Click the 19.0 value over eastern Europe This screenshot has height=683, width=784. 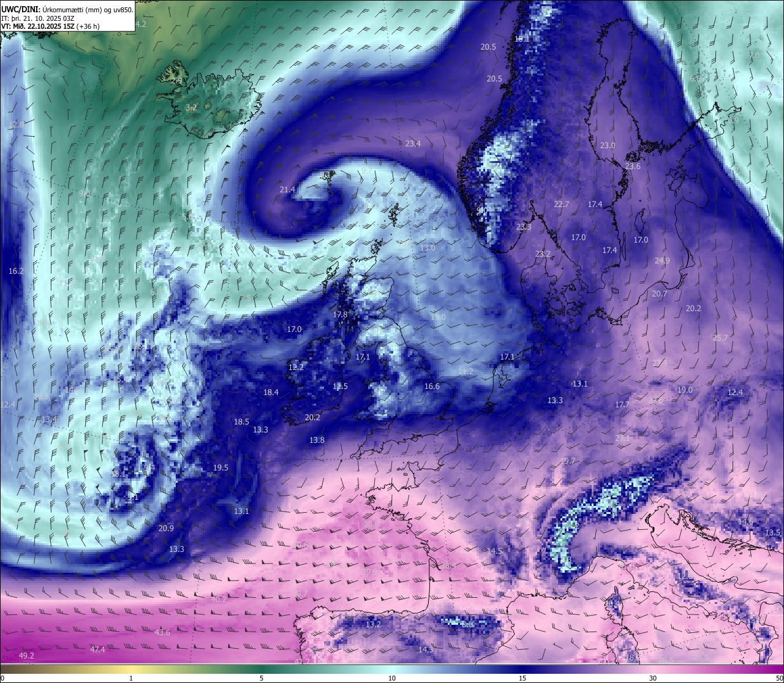click(x=685, y=390)
